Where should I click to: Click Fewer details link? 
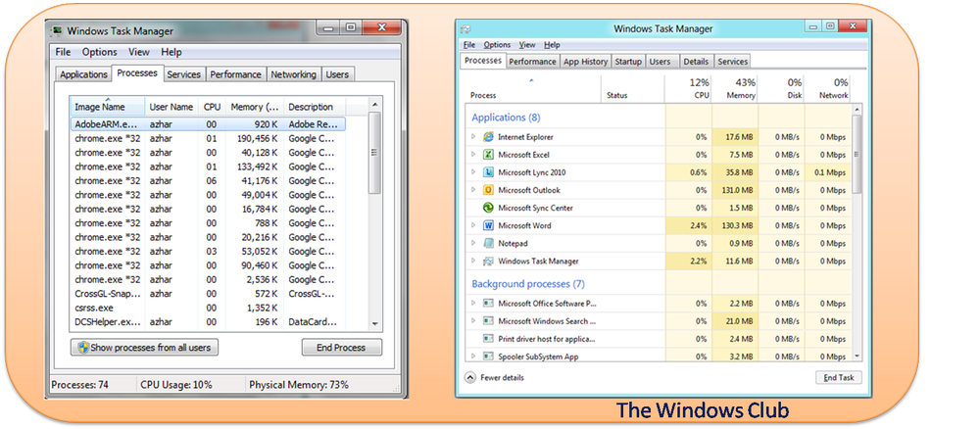tap(504, 377)
